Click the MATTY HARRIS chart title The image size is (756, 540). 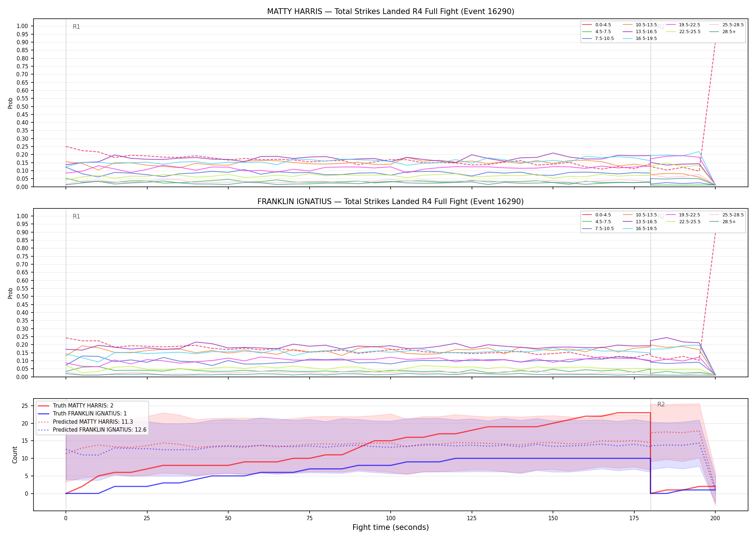(x=391, y=12)
